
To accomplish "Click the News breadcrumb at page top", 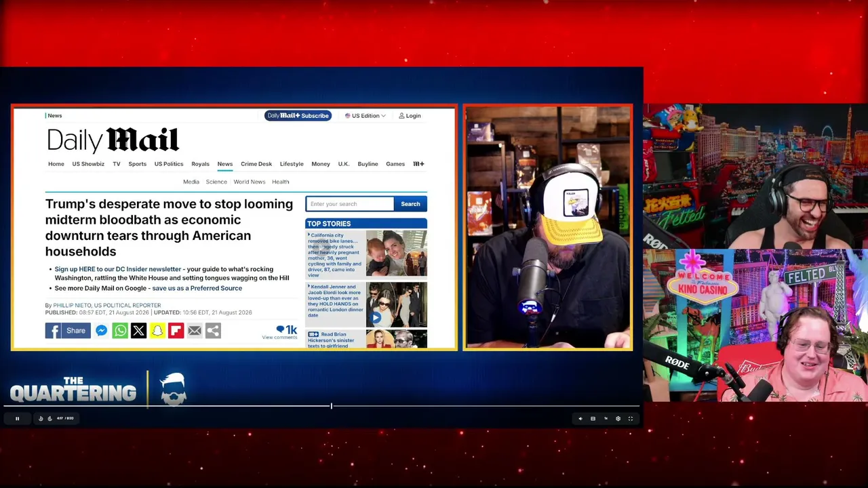I will [x=54, y=116].
